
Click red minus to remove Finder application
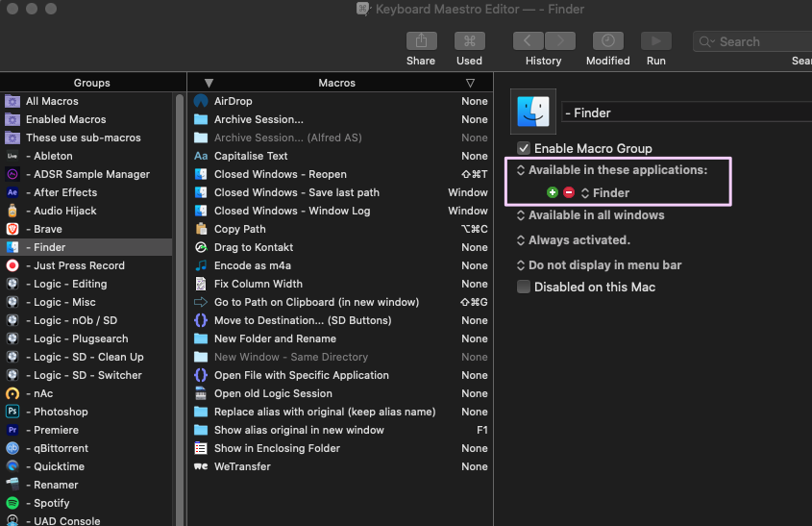(569, 192)
